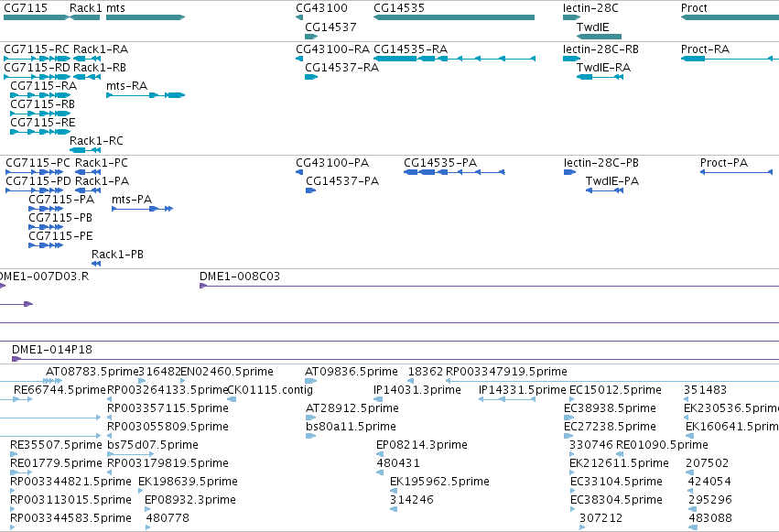
Task: Select the CG43100 gene label
Action: tap(321, 8)
